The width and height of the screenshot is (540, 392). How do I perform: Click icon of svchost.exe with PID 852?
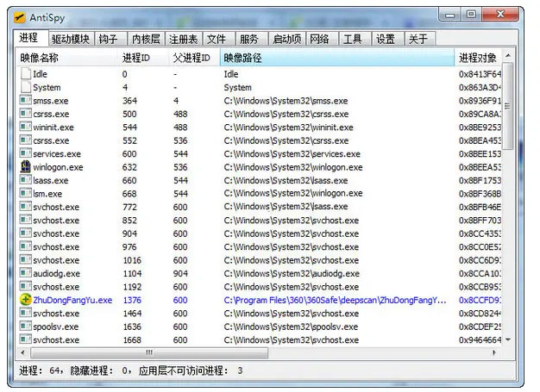[x=26, y=220]
